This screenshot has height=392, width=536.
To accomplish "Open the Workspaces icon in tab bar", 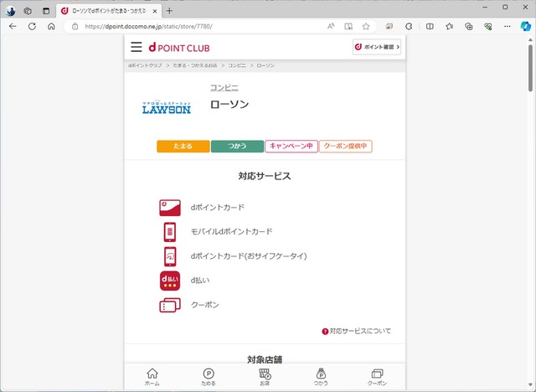I will pyautogui.click(x=28, y=11).
